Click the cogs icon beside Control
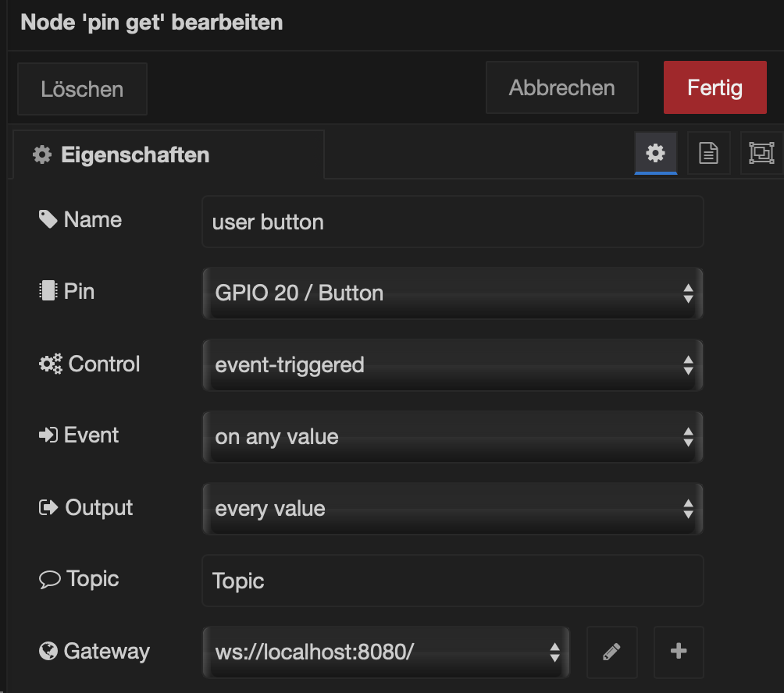The height and width of the screenshot is (693, 784). pyautogui.click(x=50, y=364)
